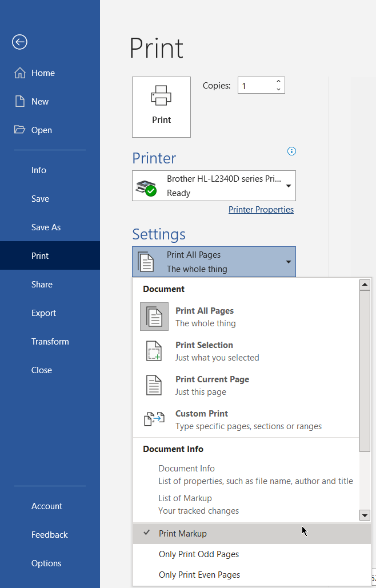Click the large Print button
This screenshot has width=376, height=588.
pyautogui.click(x=161, y=107)
